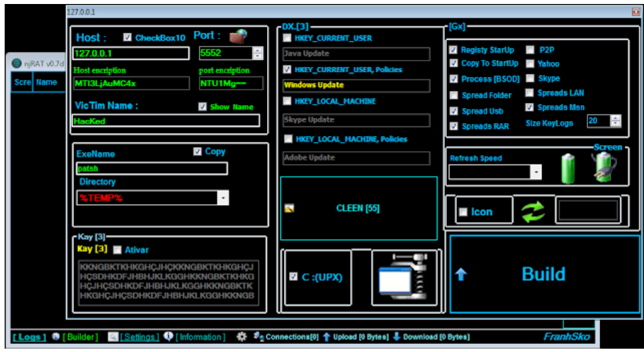Enable the Ativar checkbox
Image resolution: width=644 pixels, height=352 pixels.
117,250
